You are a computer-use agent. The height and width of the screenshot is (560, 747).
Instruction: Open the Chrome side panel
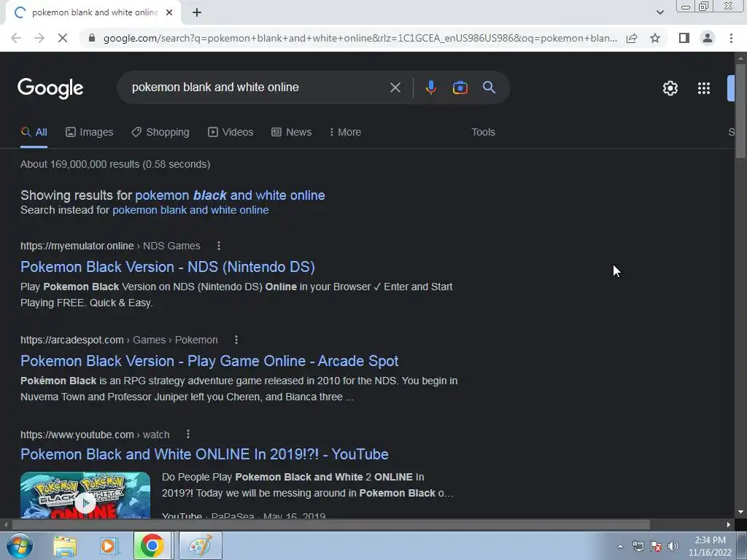(x=684, y=38)
